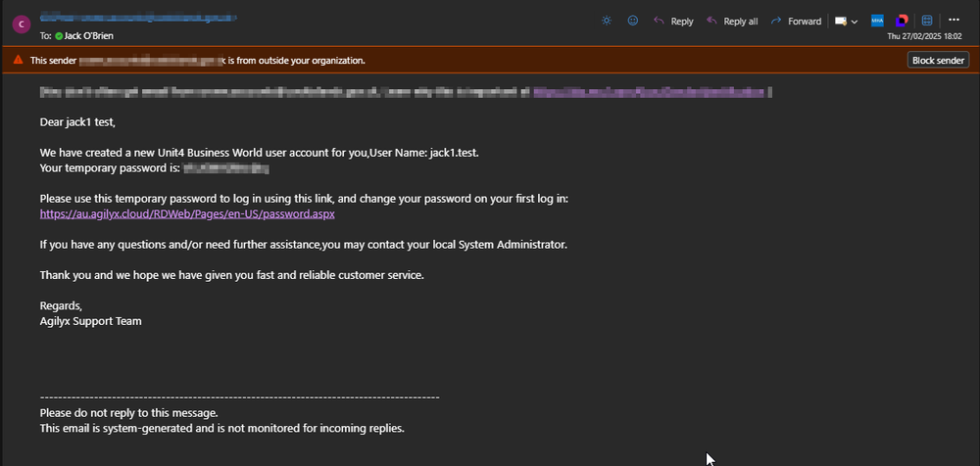Expand the dropdown arrow beside the envelope icon
The height and width of the screenshot is (466, 980).
[855, 21]
